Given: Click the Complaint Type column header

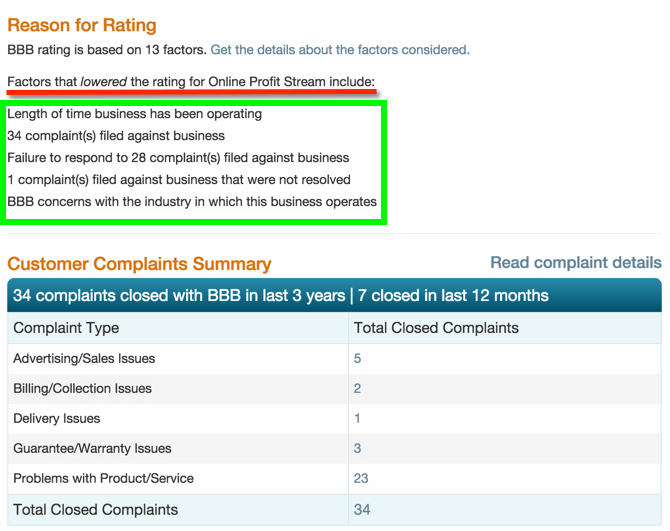Looking at the screenshot, I should tap(66, 328).
